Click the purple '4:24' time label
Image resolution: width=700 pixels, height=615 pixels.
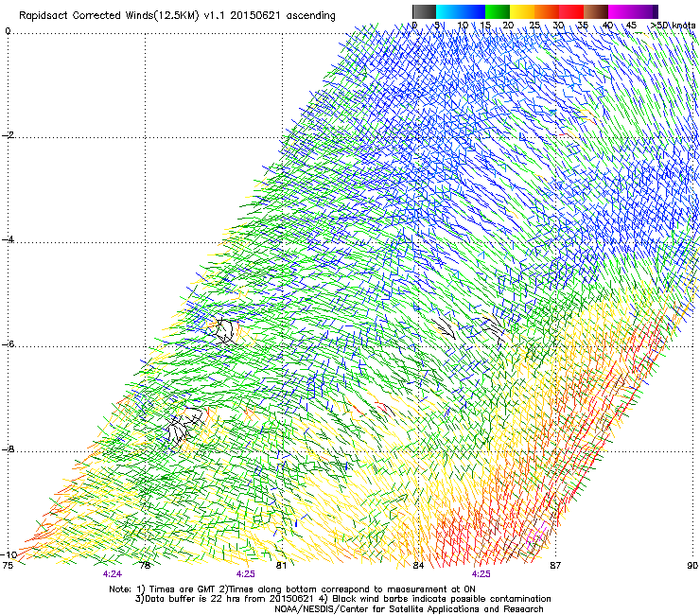point(112,574)
